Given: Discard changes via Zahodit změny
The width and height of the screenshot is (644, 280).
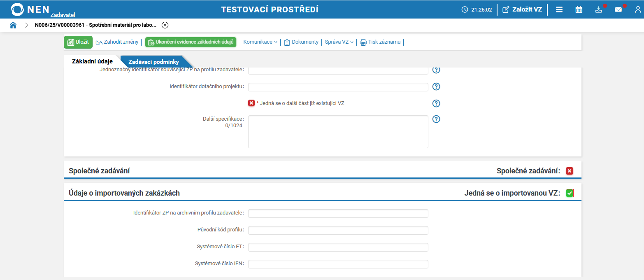Looking at the screenshot, I should coord(117,42).
